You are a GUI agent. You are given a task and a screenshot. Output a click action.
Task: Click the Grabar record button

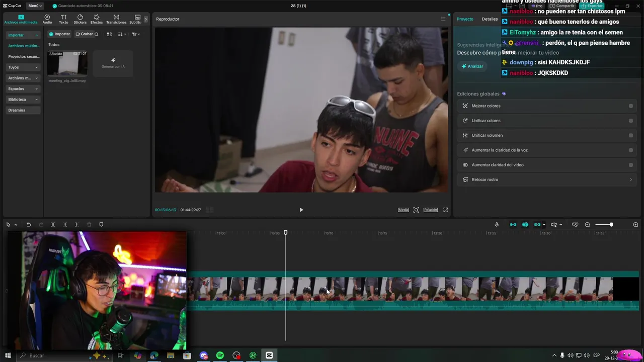[x=84, y=34]
